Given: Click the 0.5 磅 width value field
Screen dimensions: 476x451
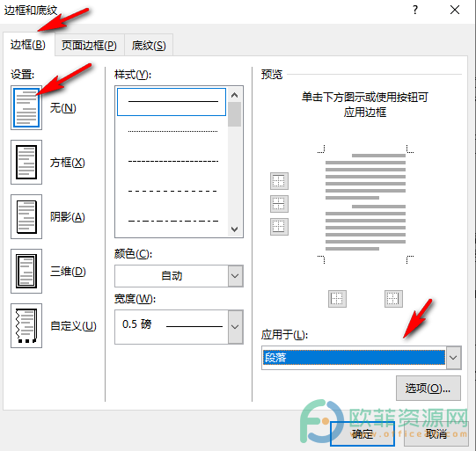Looking at the screenshot, I should [x=172, y=327].
